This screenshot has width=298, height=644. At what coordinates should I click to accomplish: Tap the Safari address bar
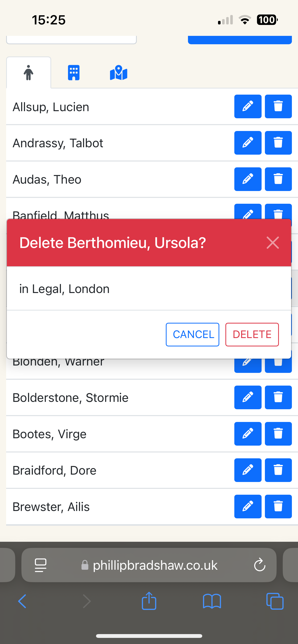(x=155, y=565)
